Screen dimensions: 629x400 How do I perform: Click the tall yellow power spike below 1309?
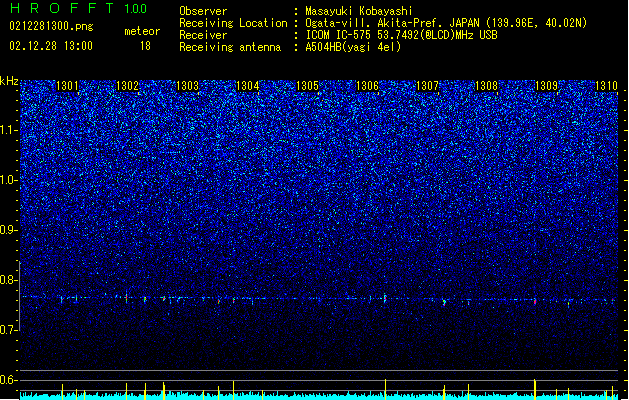coord(535,389)
